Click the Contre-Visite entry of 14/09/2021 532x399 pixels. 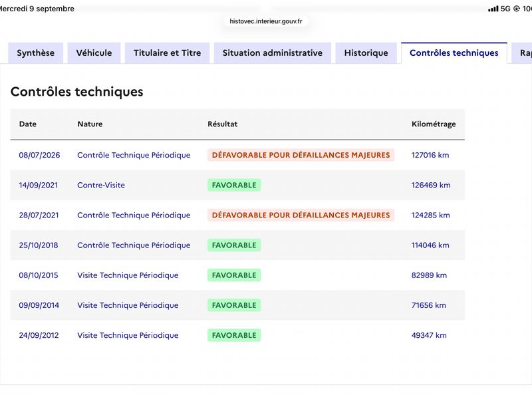click(101, 186)
